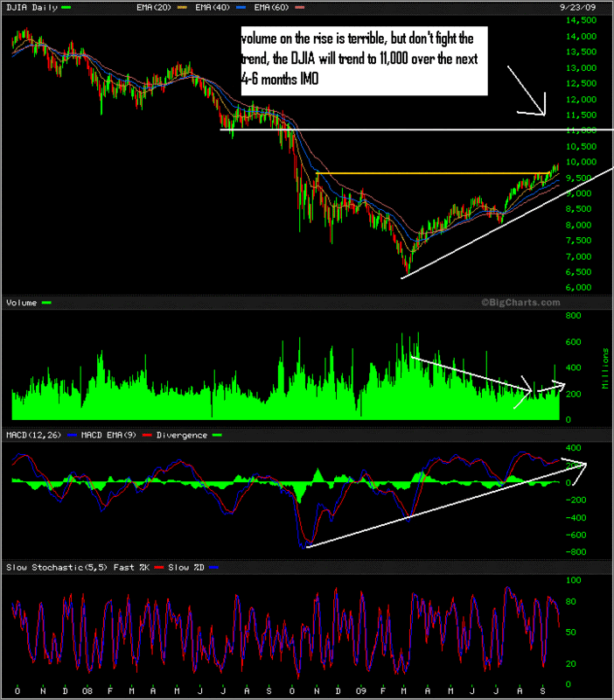Click the 14,500 price axis label
The height and width of the screenshot is (700, 614).
click(x=581, y=20)
